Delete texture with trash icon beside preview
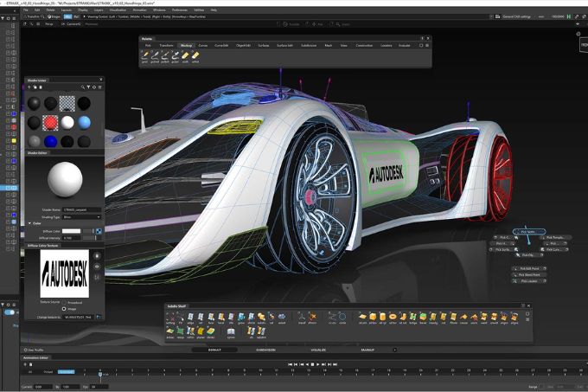The height and width of the screenshot is (392, 588). point(97,256)
